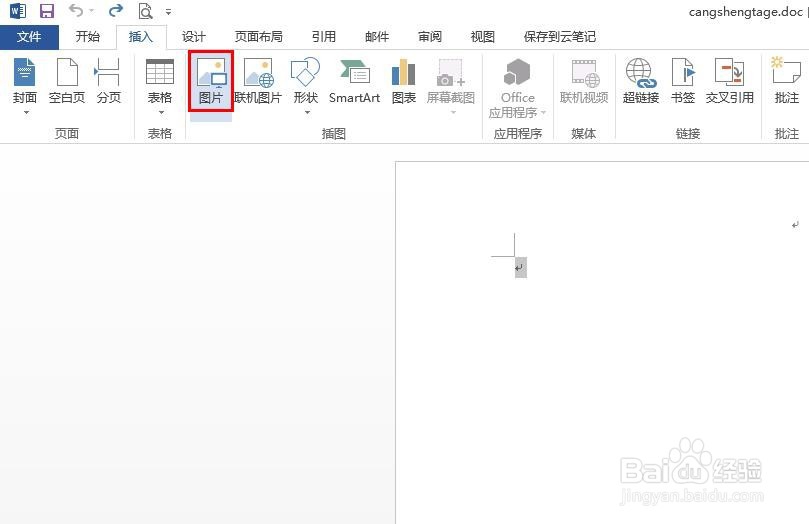Add a bookmark with 书签
Image resolution: width=809 pixels, height=524 pixels.
(683, 80)
